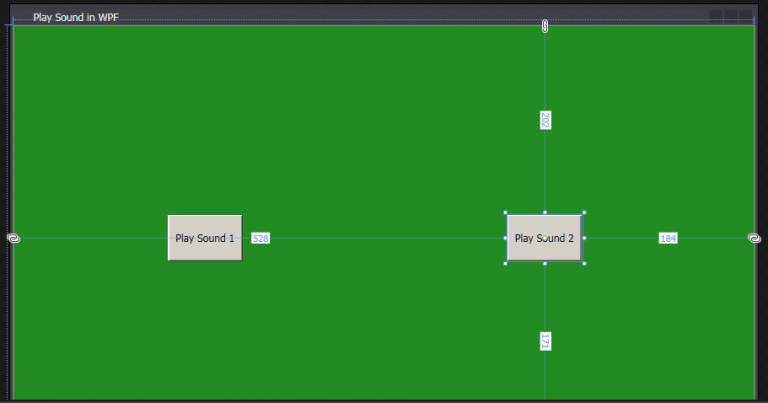Edit the 528 left margin value
Screen dimensions: 768x403
(261, 239)
